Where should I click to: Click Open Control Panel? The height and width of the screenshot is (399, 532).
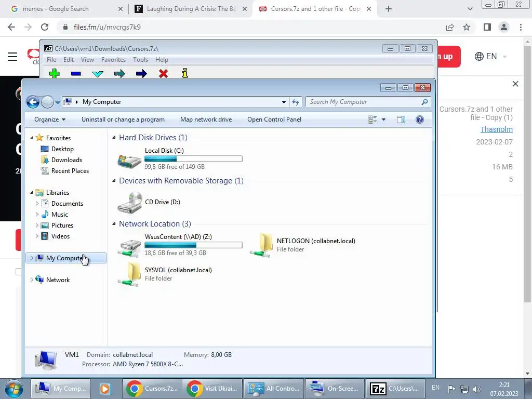(x=274, y=119)
